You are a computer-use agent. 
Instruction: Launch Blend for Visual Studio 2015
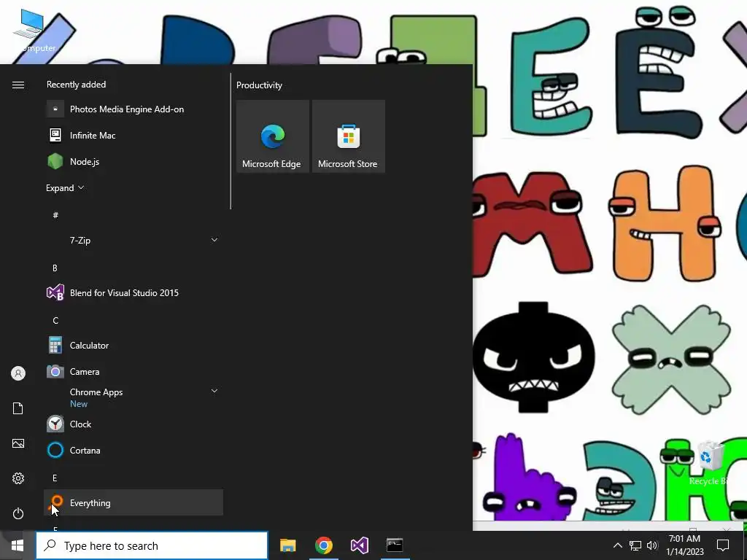click(133, 293)
